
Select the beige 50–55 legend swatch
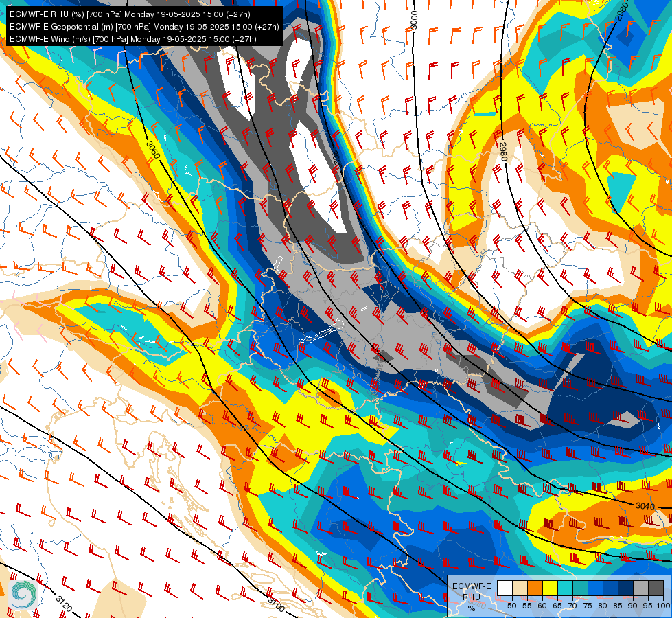[520, 588]
